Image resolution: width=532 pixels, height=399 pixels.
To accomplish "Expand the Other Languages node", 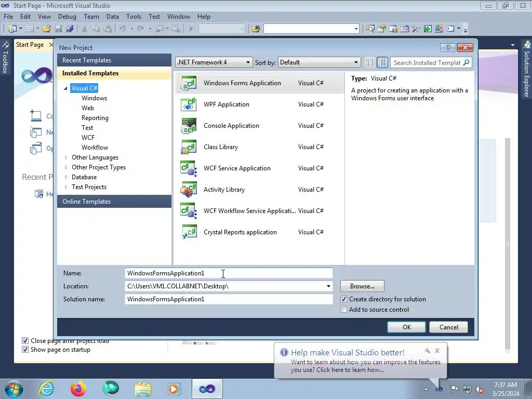I will coord(66,157).
